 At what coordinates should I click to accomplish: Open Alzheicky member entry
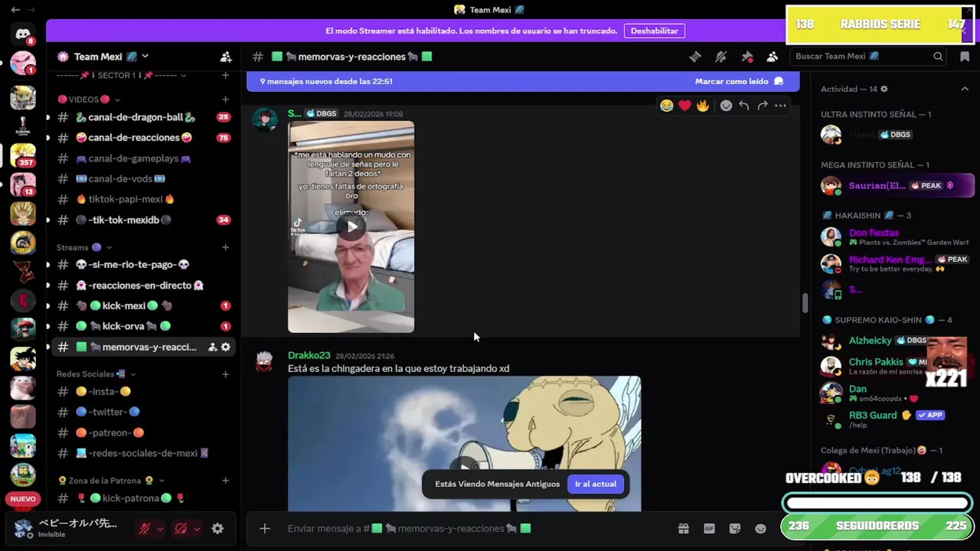[x=894, y=341]
